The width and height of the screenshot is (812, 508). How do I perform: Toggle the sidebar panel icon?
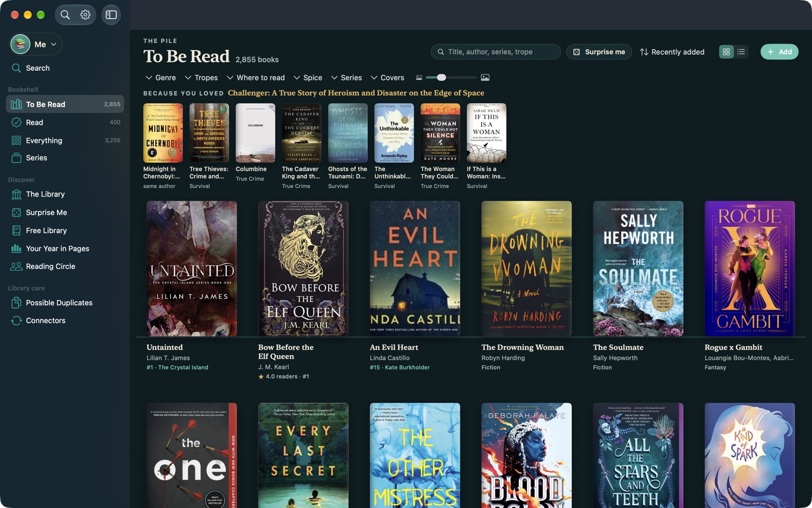pyautogui.click(x=111, y=15)
